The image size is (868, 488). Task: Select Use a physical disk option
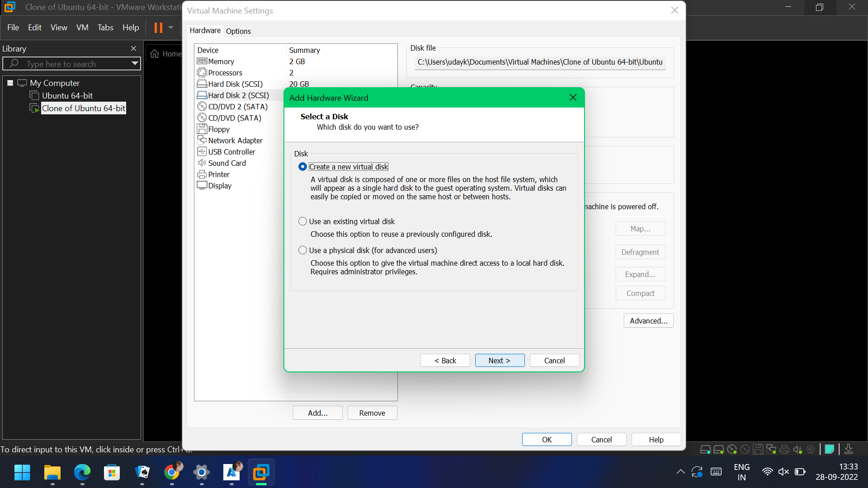302,250
